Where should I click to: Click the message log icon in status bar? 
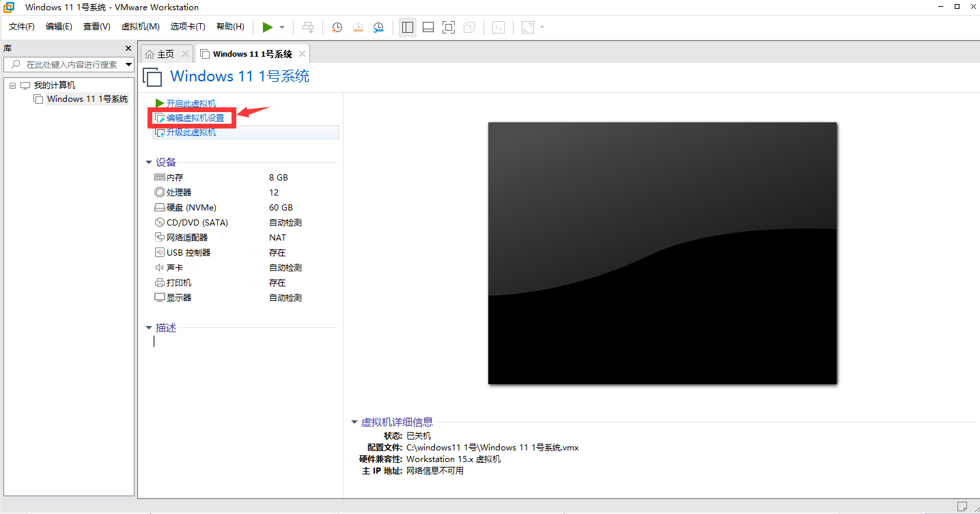click(x=962, y=506)
